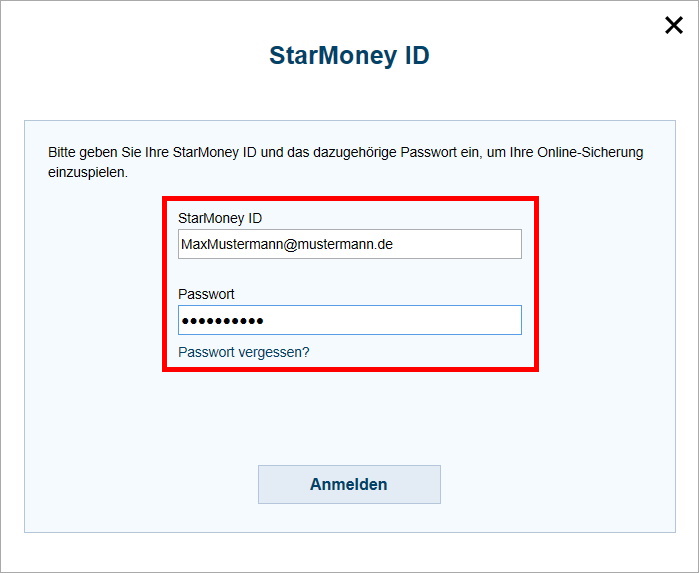Click the StarMoney ID dialog heading

[349, 55]
